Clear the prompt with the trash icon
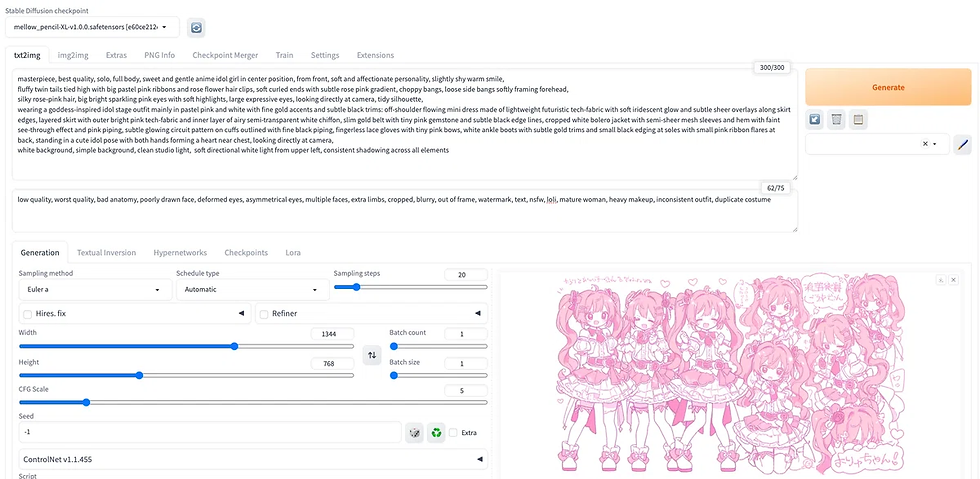The image size is (980, 479). coord(836,119)
